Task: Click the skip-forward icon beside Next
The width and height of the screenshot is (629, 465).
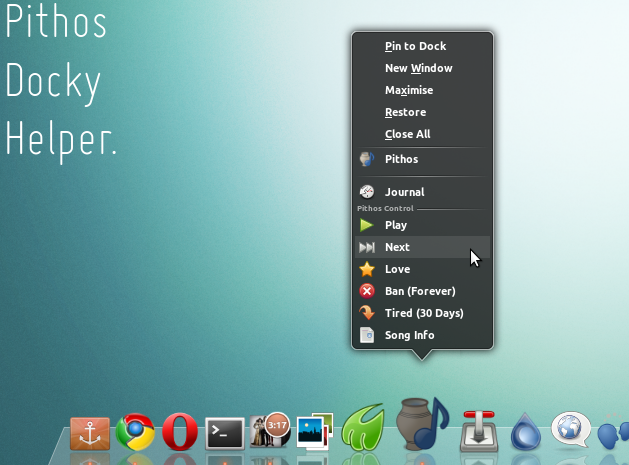Action: point(367,247)
